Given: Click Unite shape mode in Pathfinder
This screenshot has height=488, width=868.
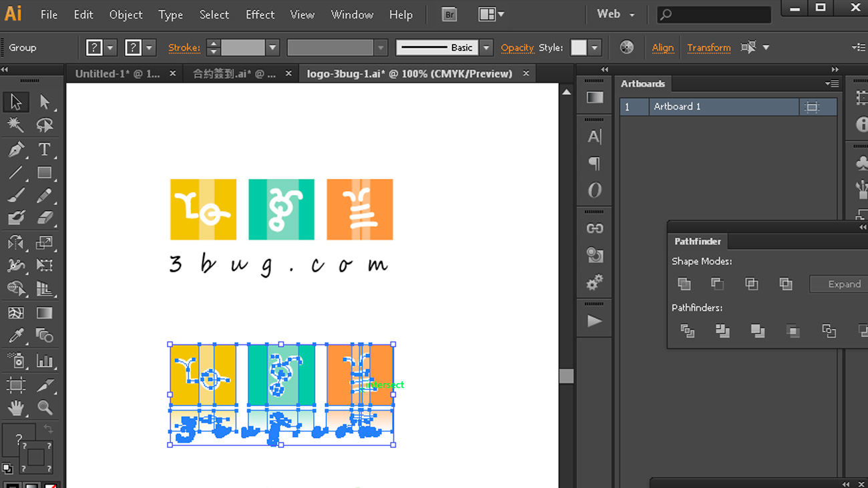Looking at the screenshot, I should pos(684,284).
